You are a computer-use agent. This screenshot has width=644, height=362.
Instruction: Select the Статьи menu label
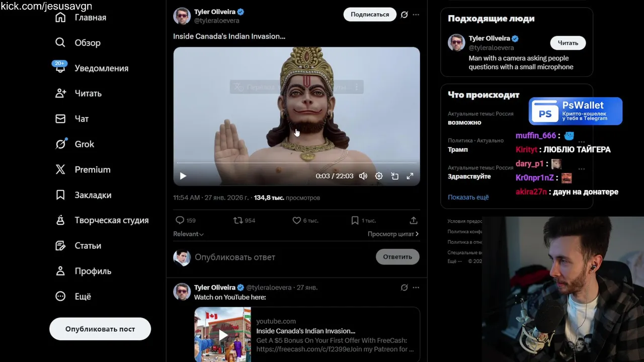pos(88,246)
